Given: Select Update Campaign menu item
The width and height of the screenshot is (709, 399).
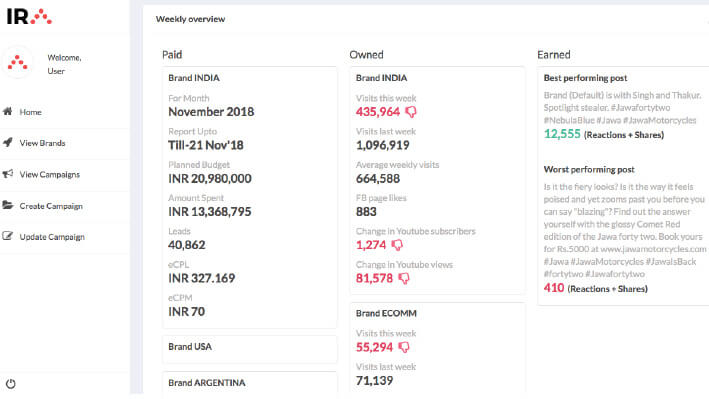Looking at the screenshot, I should click(52, 237).
